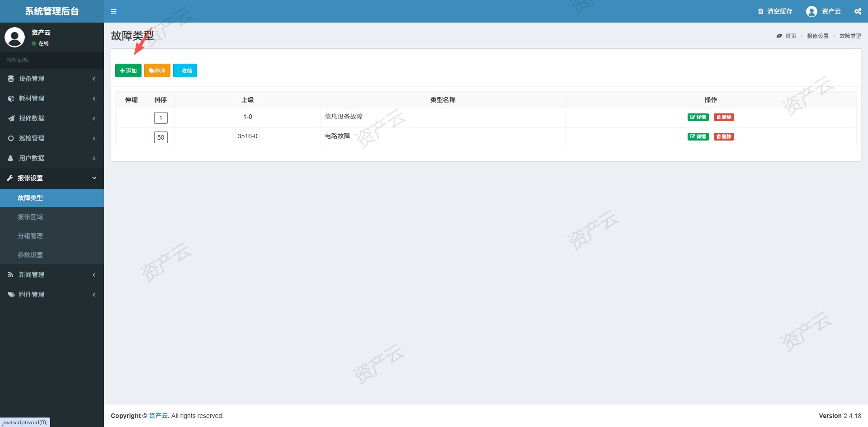Click the 操作 column header
868x427 pixels.
coord(711,100)
